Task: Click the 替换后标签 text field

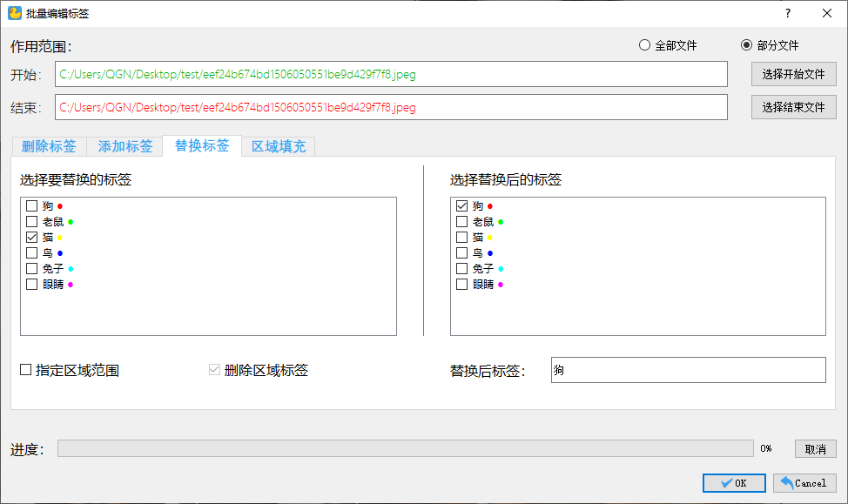Action: [689, 370]
